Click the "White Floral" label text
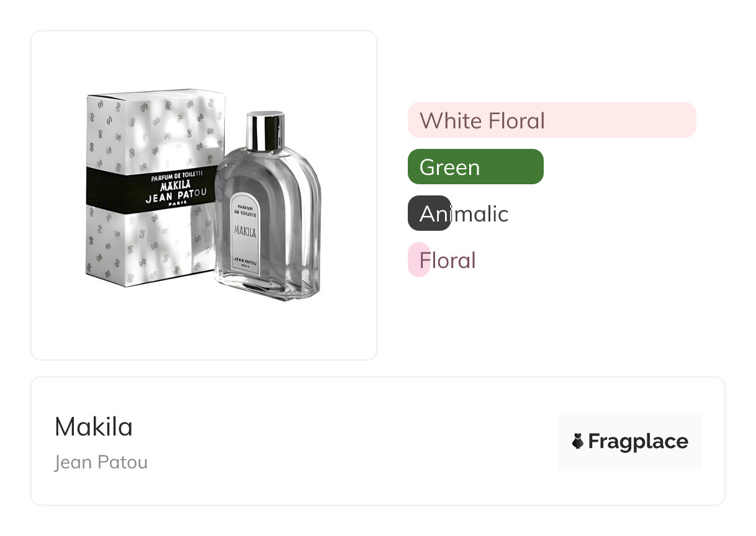756x536 pixels. (x=482, y=120)
